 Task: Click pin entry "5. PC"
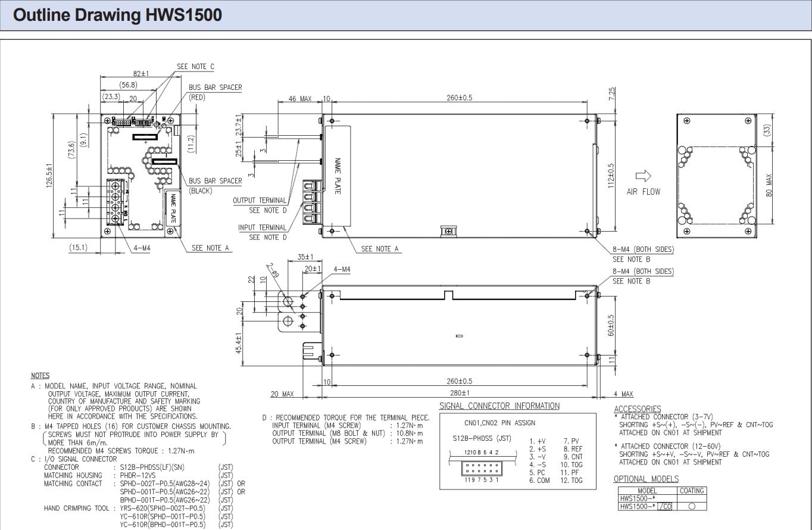[x=537, y=473]
